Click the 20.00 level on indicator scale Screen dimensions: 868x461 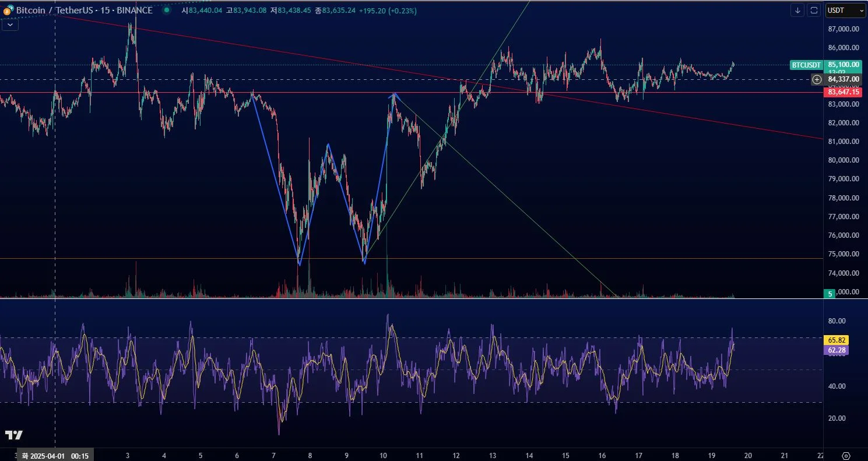837,418
